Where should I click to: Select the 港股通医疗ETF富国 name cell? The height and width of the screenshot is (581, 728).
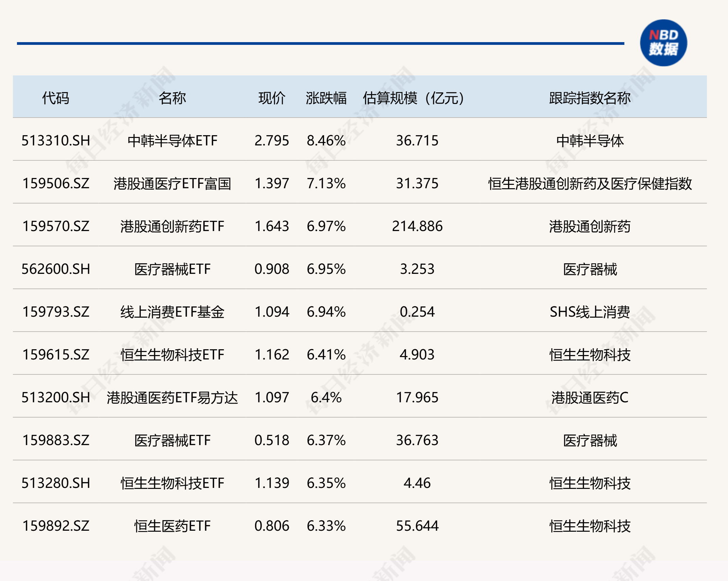(172, 183)
